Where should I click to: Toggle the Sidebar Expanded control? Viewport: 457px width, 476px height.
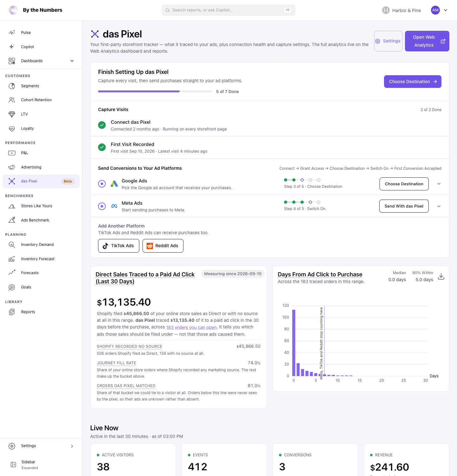[x=41, y=465]
